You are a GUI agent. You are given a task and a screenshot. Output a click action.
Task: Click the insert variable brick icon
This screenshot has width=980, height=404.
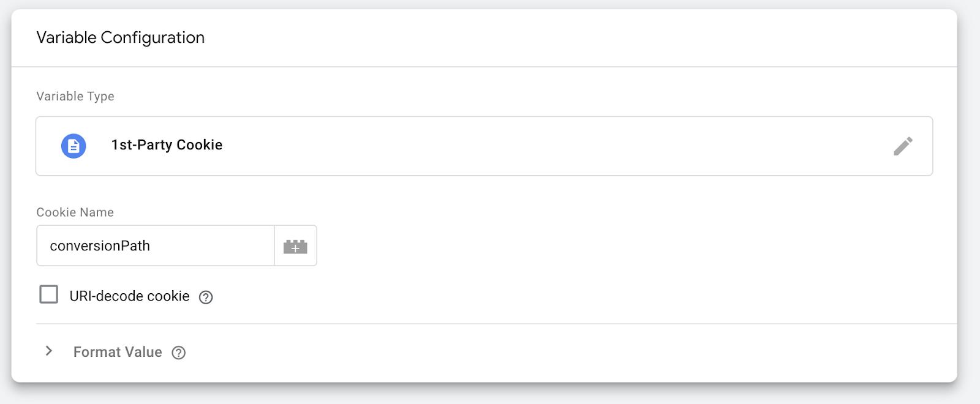pos(295,246)
